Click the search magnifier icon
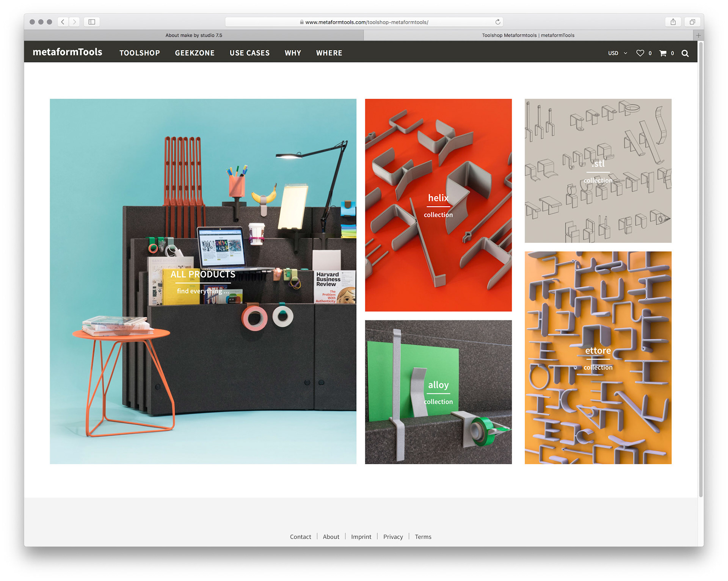This screenshot has height=581, width=728. point(685,53)
